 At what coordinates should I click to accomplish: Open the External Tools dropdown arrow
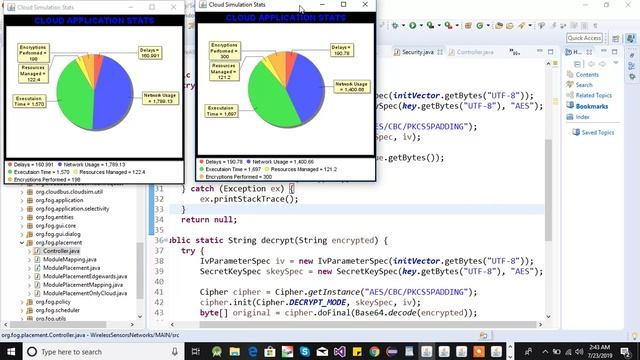coord(457,25)
